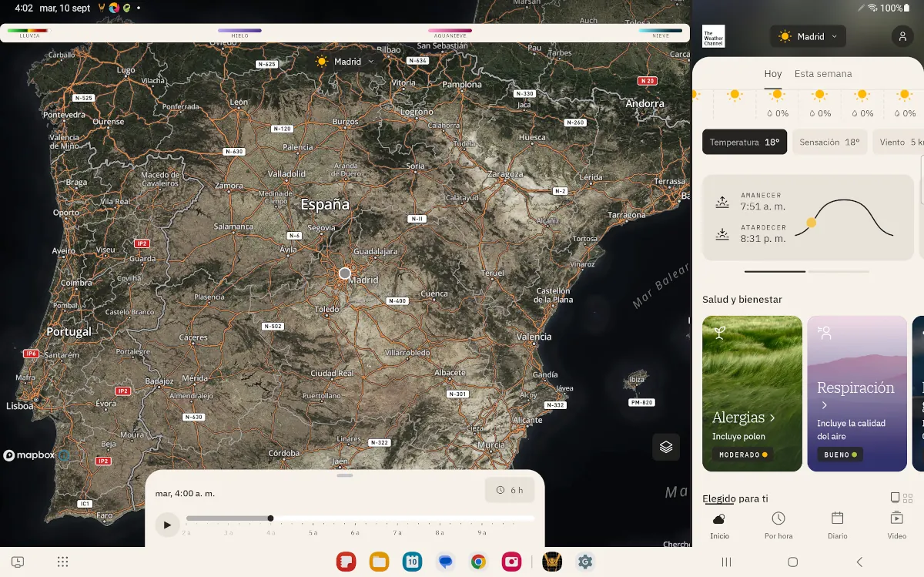
Task: Switch to the Esta semana tab
Action: (823, 74)
